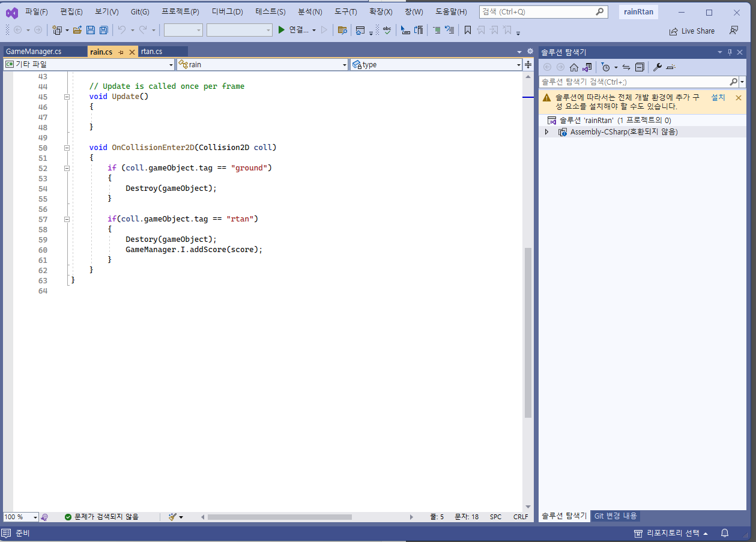This screenshot has height=542, width=756.
Task: Toggle bookmark on current line
Action: click(468, 30)
